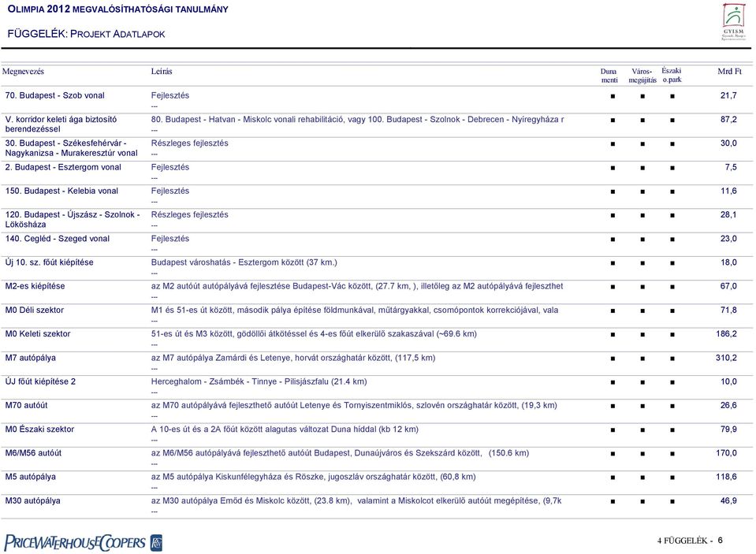Select 2. Budapest - Esztergom vonal
This screenshot has height=554, width=756.
63,167
